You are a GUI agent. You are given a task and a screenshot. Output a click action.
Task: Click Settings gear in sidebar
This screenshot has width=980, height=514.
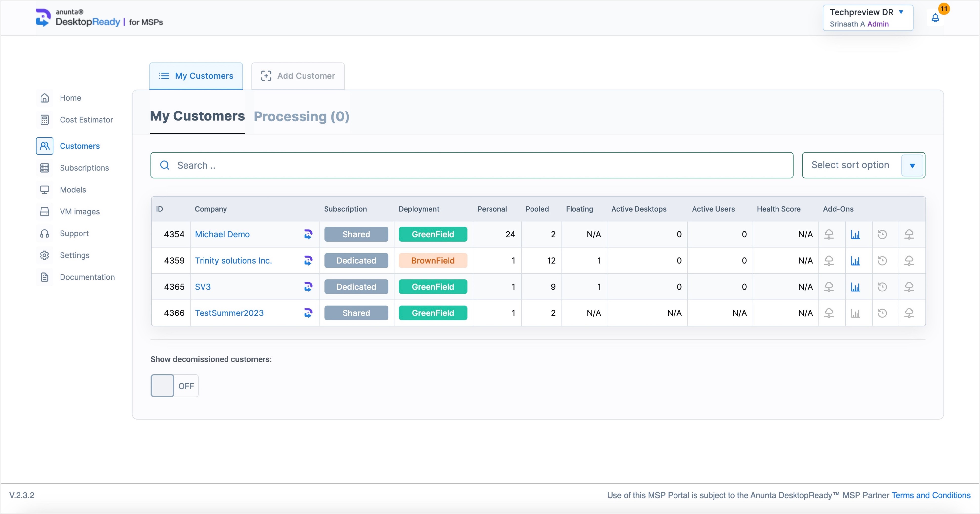tap(44, 255)
